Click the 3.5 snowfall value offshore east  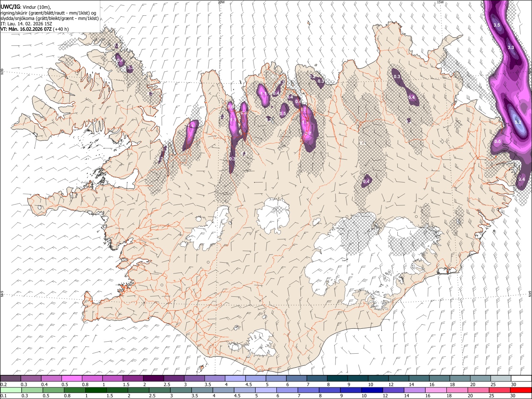(496, 25)
